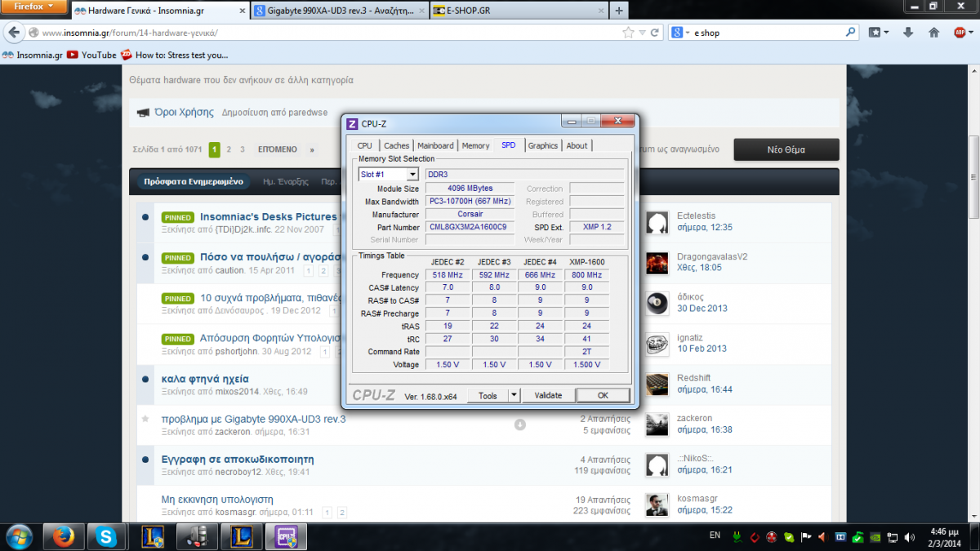This screenshot has width=980, height=551.
Task: Go to the Firefox home page icon
Action: pos(934,33)
